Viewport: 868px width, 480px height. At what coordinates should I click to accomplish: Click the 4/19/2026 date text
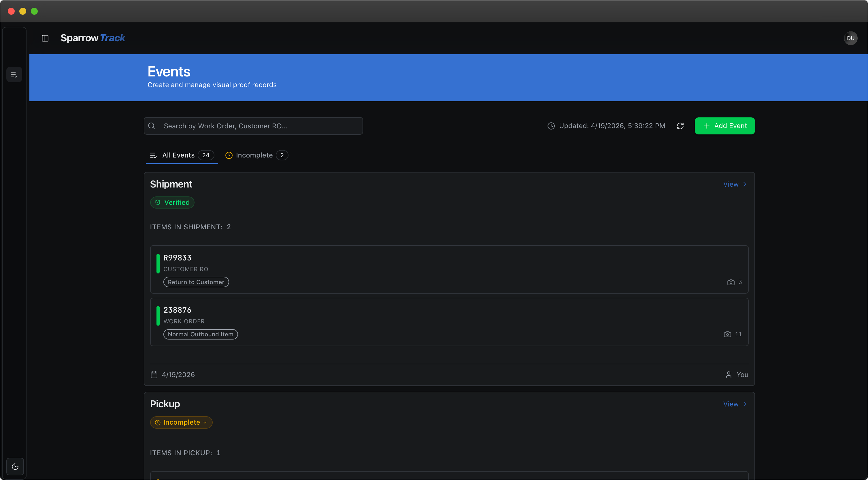tap(178, 375)
